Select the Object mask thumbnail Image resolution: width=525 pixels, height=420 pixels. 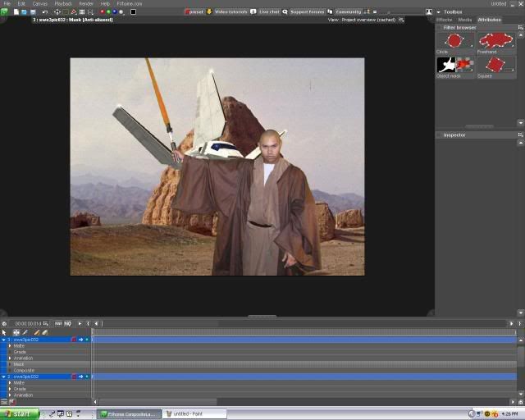pos(455,65)
